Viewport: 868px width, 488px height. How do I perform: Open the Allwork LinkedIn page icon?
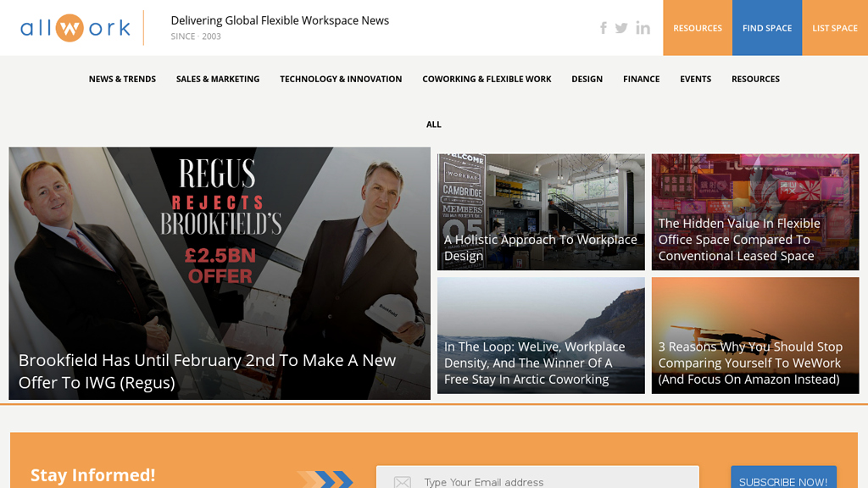[x=643, y=28]
